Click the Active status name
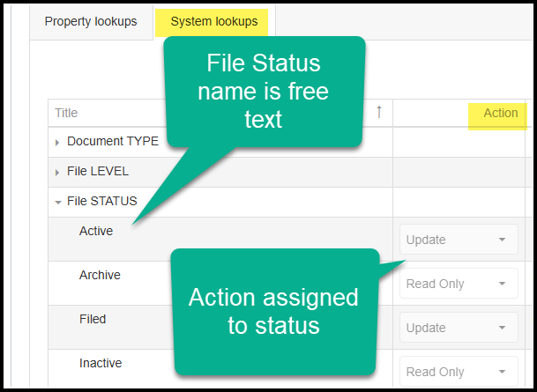This screenshot has width=537, height=392. [x=96, y=232]
